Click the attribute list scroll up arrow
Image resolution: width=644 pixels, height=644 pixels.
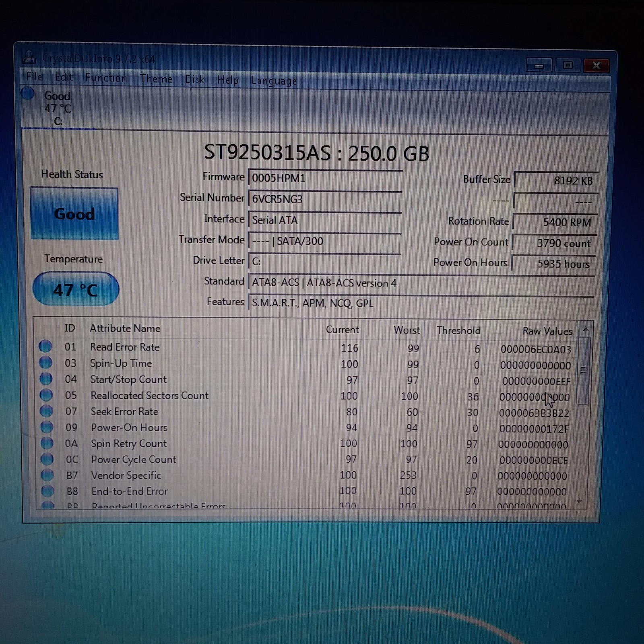(586, 329)
